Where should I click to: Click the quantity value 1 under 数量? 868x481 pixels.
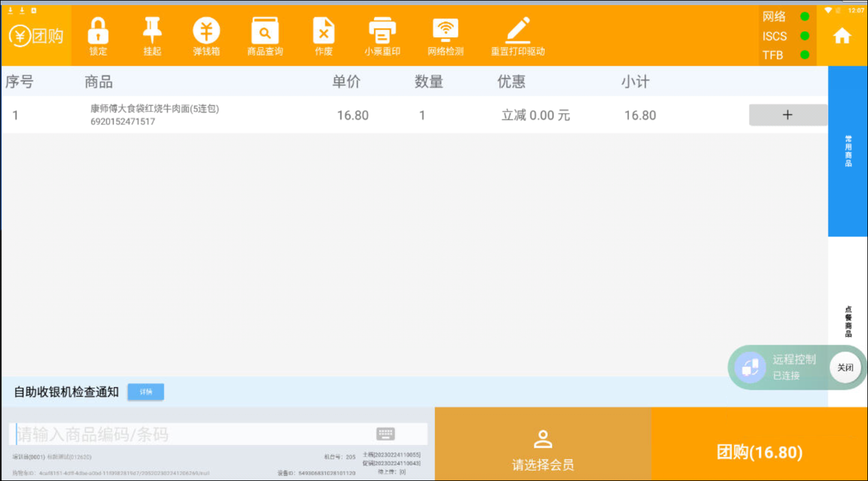pyautogui.click(x=423, y=116)
